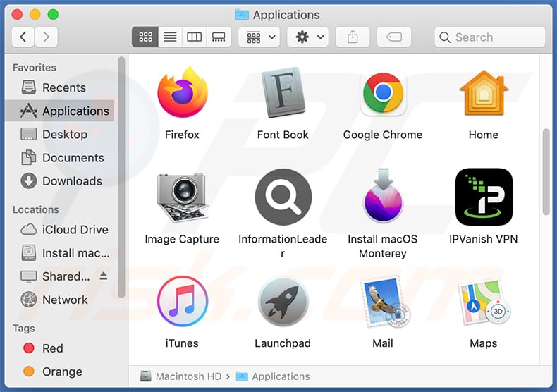Click the file list vertical scrollbar
Image resolution: width=557 pixels, height=392 pixels.
tap(546, 172)
